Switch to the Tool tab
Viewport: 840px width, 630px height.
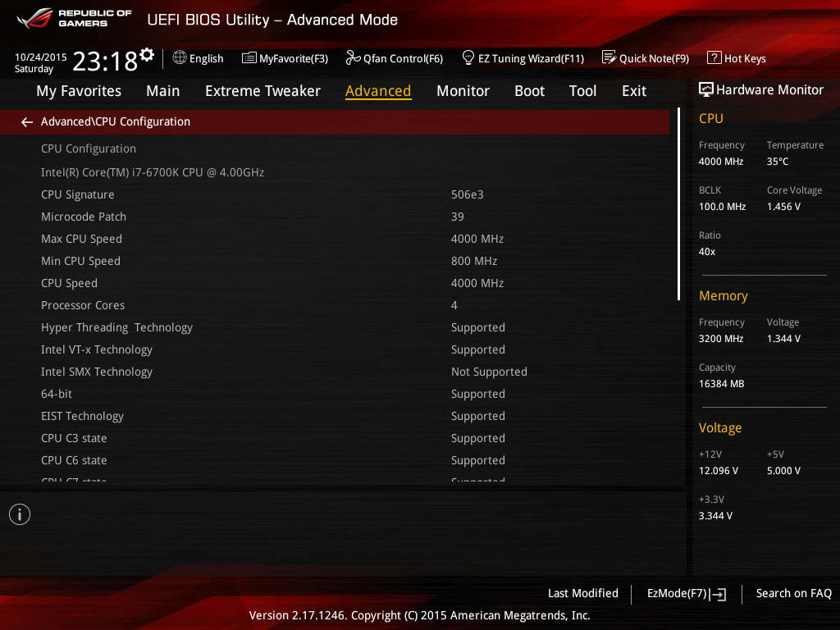pos(583,91)
